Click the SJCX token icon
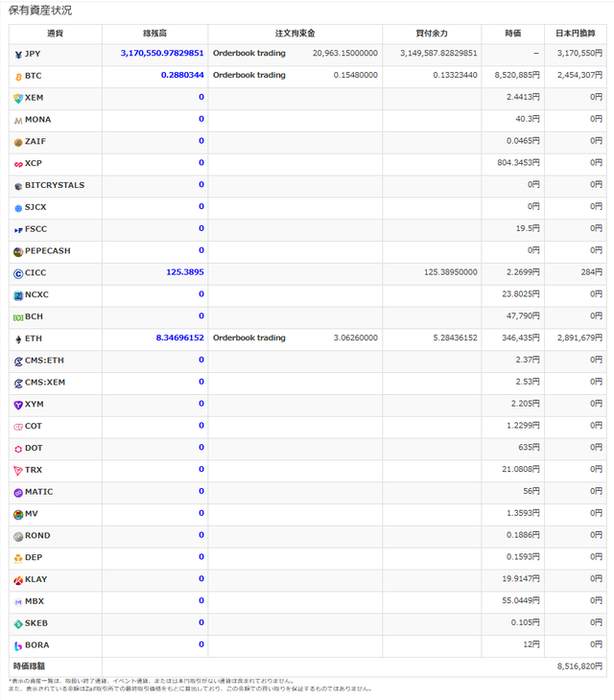Screen dimensions: 614x700 point(18,208)
